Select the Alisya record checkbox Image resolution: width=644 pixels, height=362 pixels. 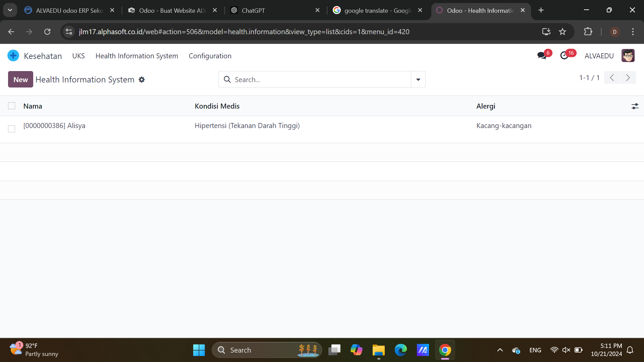click(12, 129)
